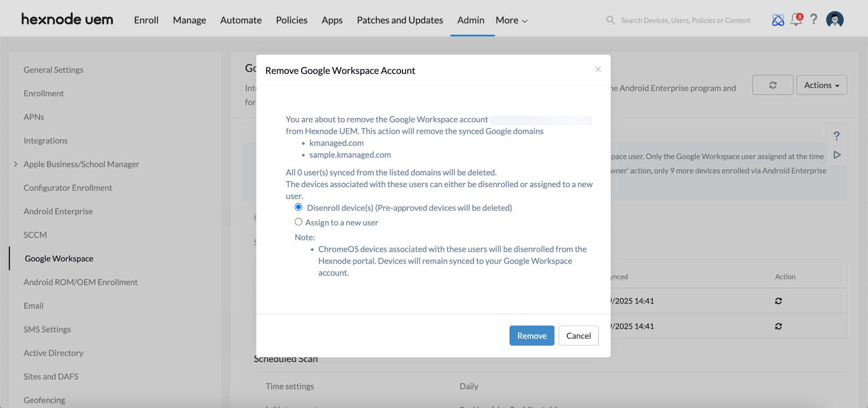Click the Time settings label
868x408 pixels.
(x=290, y=386)
